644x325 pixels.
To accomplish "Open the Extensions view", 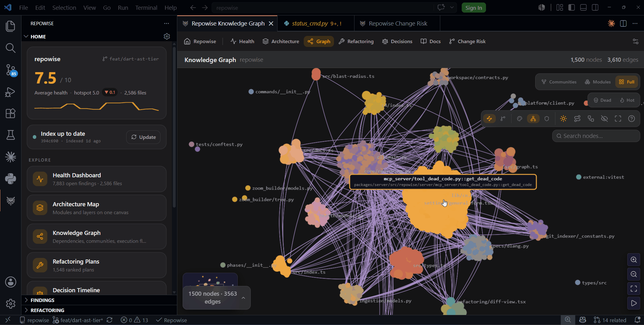I will (10, 113).
